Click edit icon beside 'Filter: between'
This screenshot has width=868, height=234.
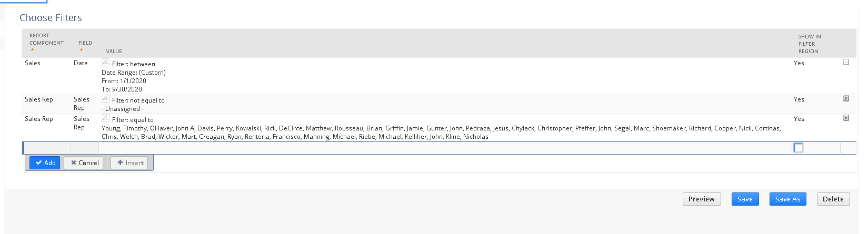click(105, 63)
